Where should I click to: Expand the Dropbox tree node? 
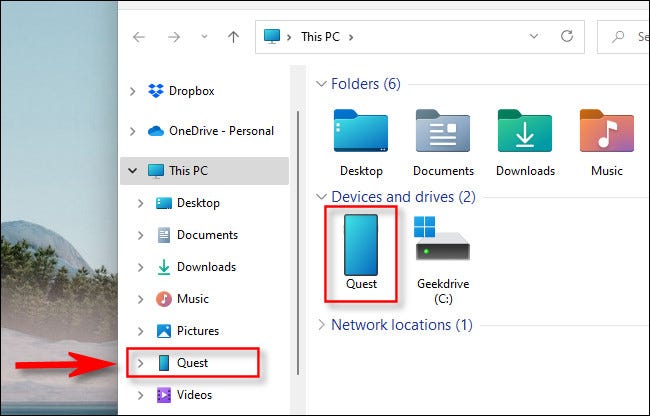[133, 91]
